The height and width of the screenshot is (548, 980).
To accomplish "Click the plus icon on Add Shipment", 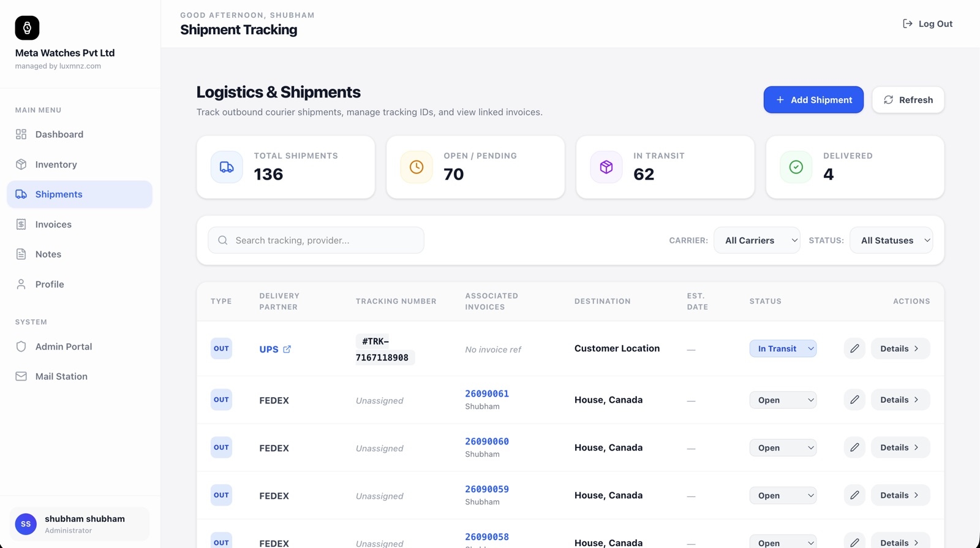I will (x=780, y=100).
